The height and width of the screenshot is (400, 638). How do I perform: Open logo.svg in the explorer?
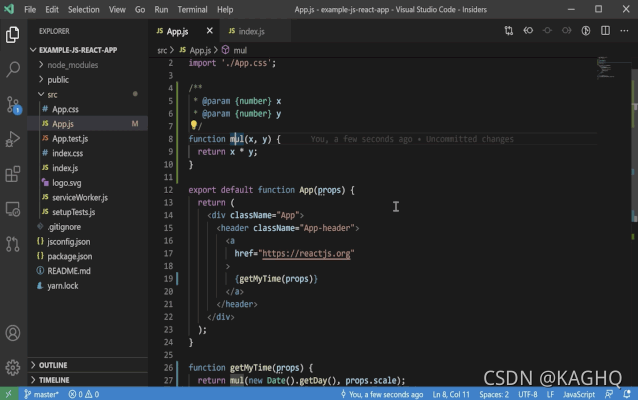87,183
